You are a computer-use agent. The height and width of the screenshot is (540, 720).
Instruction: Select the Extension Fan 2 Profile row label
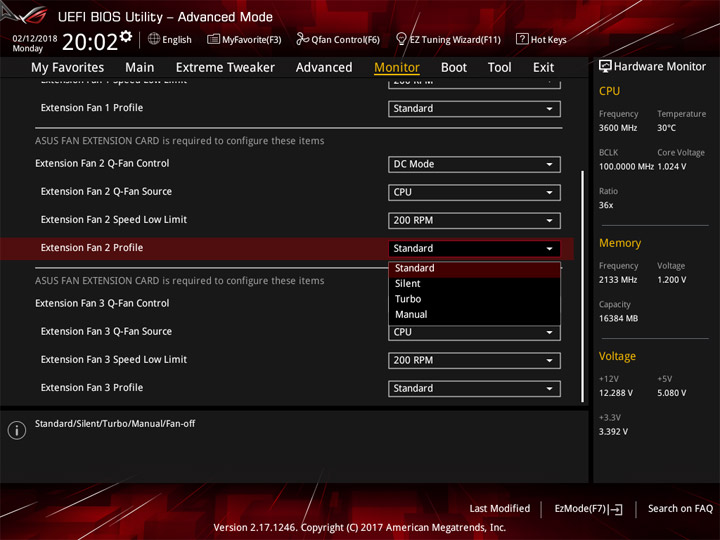92,248
